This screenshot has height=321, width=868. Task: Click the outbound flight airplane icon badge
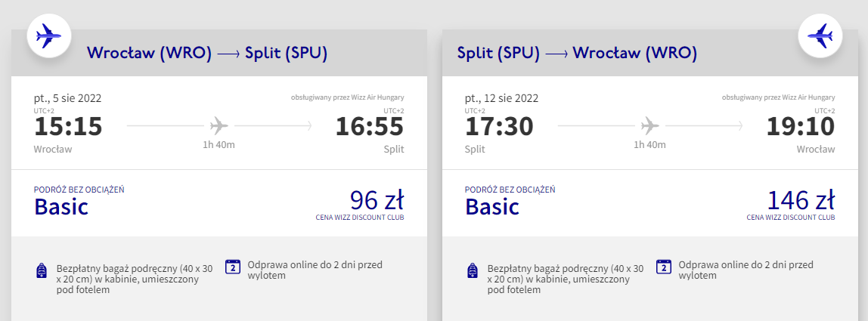pos(49,34)
